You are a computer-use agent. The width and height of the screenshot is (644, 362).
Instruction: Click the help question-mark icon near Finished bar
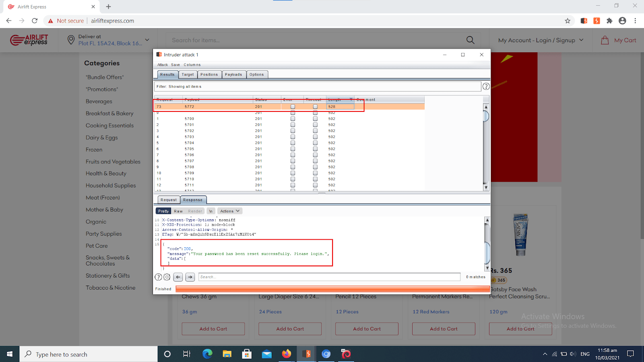click(x=159, y=277)
